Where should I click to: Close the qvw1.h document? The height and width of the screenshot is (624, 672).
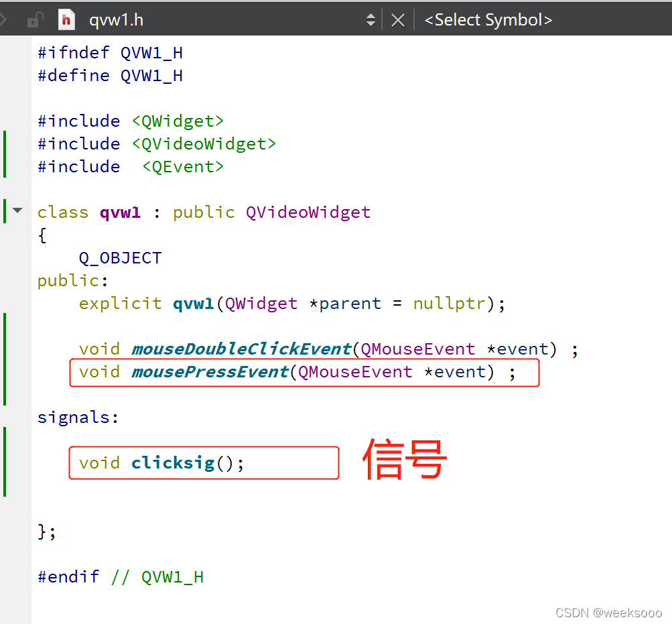398,20
